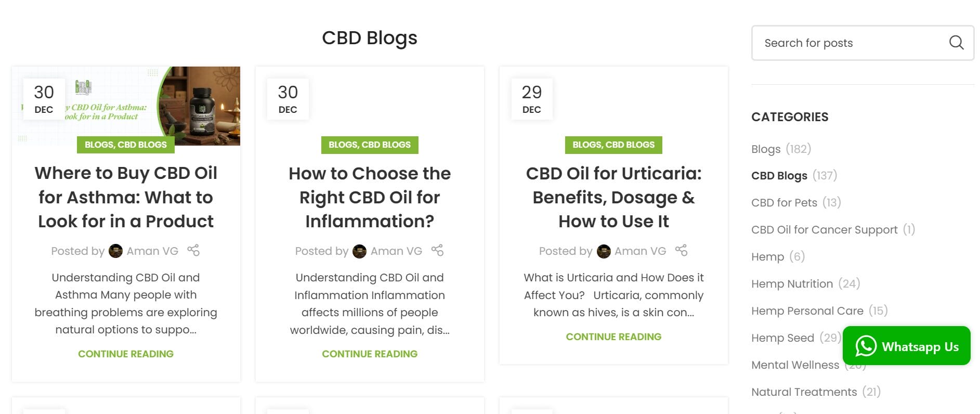Select the Blogs category

pyautogui.click(x=766, y=149)
